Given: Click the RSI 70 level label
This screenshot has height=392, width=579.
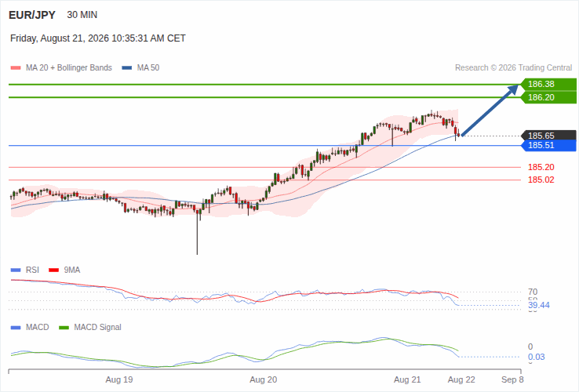Looking at the screenshot, I should (x=533, y=292).
